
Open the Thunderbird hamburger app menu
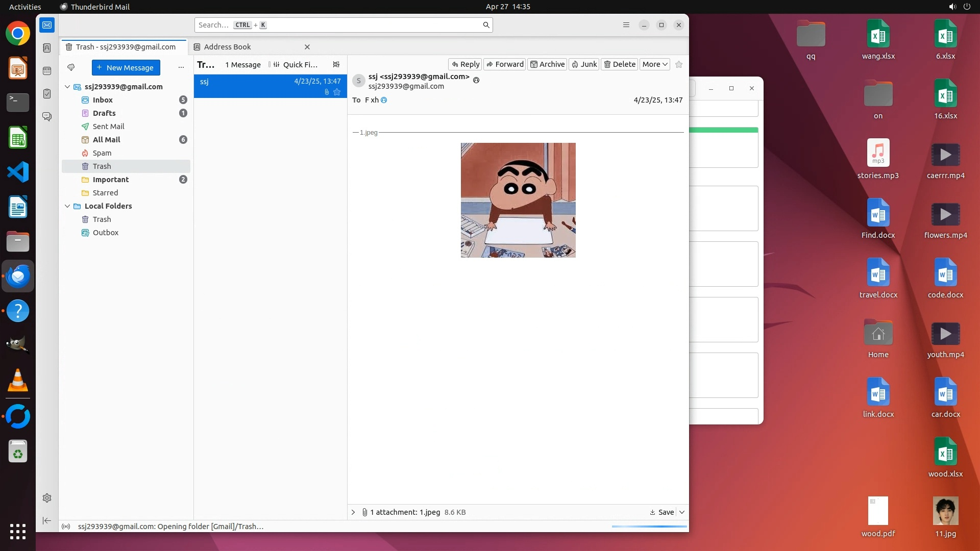pyautogui.click(x=626, y=25)
